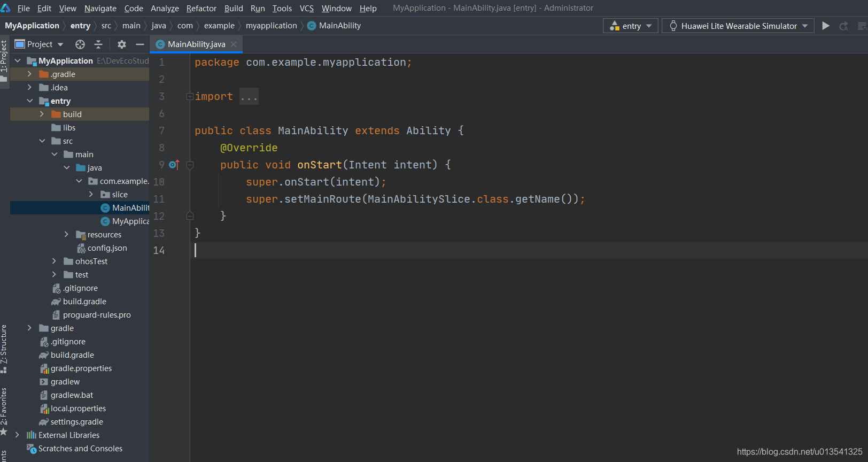Image resolution: width=868 pixels, height=462 pixels.
Task: Open Project view type dropdown
Action: pos(39,44)
